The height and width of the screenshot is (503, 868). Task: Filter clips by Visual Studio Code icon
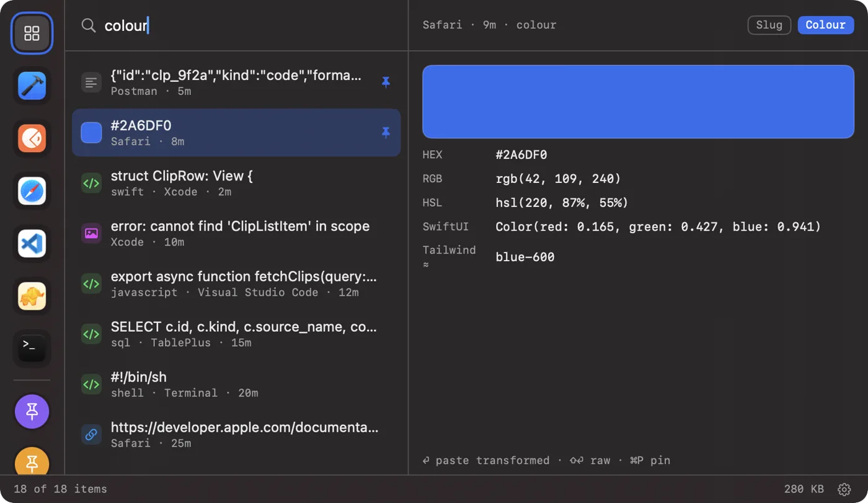coord(32,244)
